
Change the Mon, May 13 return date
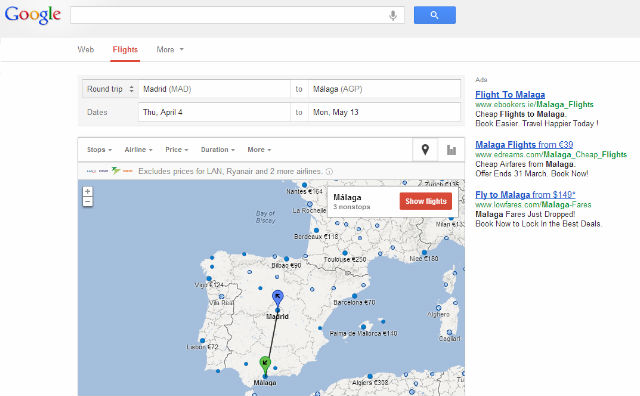(384, 112)
